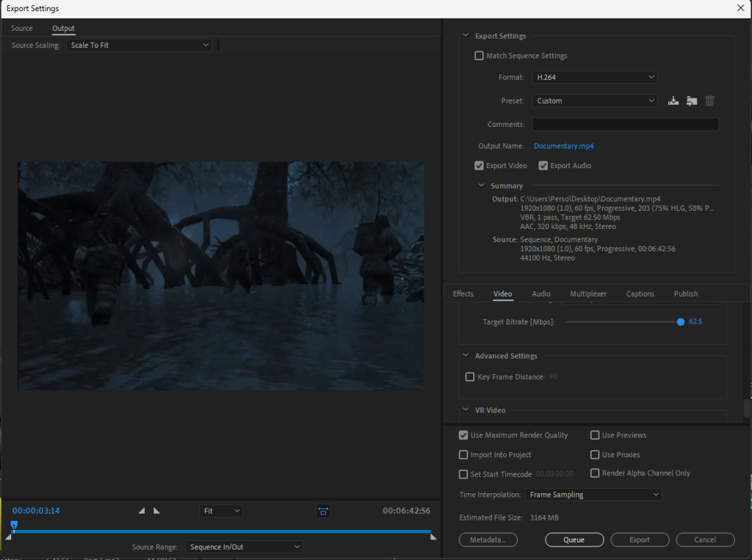752x560 pixels.
Task: Switch to the Audio tab
Action: (541, 294)
